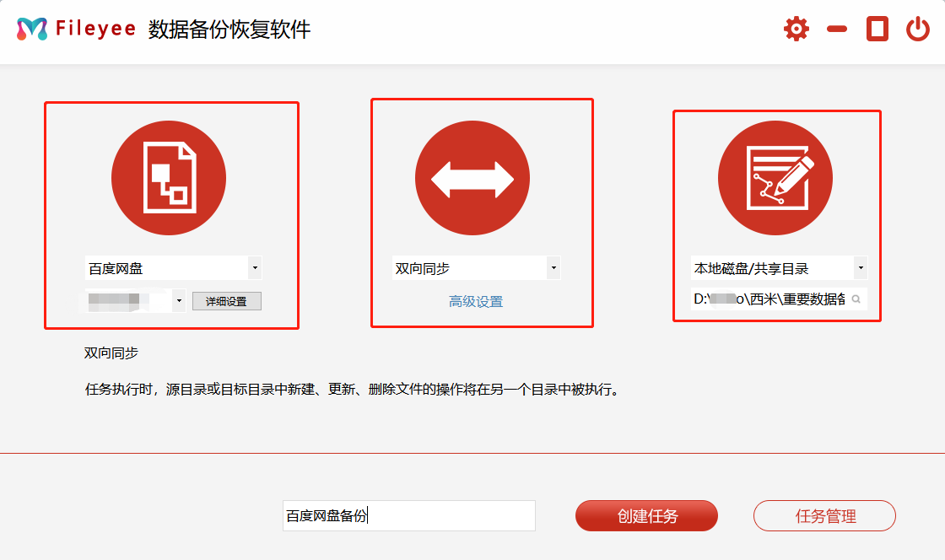
Task: Expand the 双向同步 sync mode dropdown
Action: click(553, 269)
